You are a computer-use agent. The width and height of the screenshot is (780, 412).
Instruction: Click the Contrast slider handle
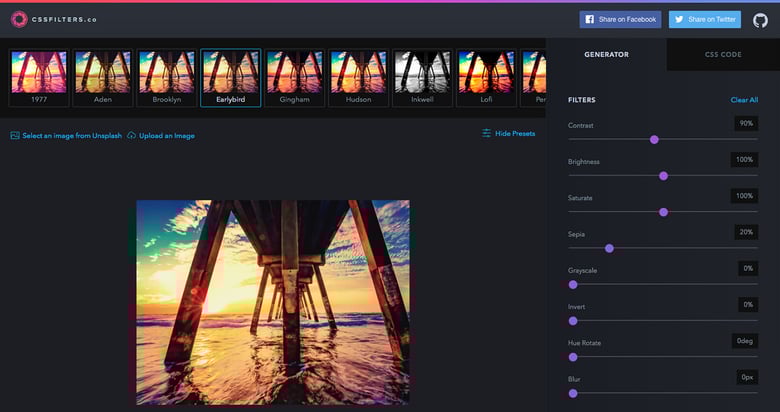pos(654,140)
